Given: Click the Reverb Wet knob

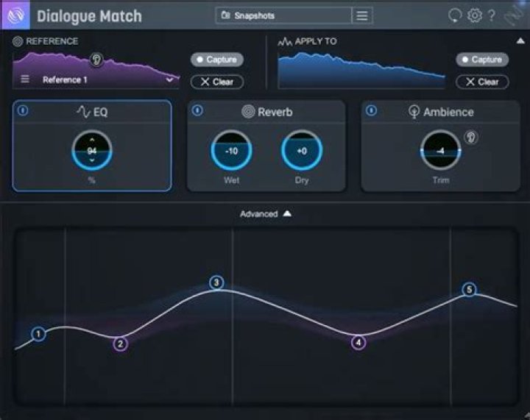Looking at the screenshot, I should 232,150.
